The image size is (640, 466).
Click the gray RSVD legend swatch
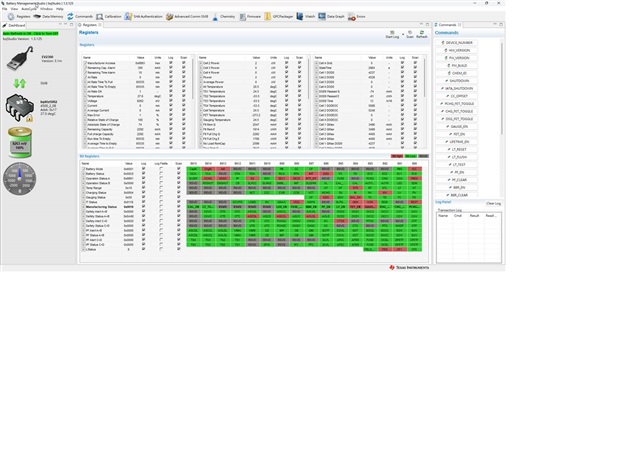423,156
